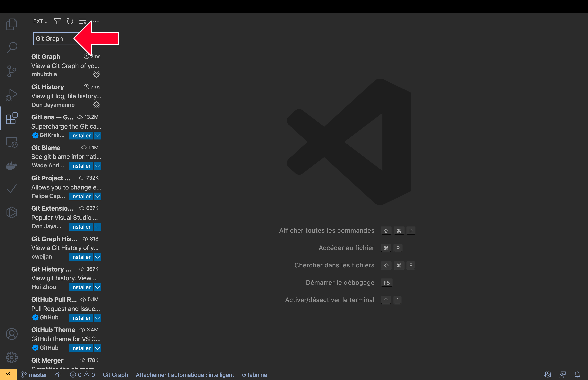This screenshot has height=380, width=588.
Task: Click the 'Chercher dans les fichiers' hint
Action: [334, 265]
